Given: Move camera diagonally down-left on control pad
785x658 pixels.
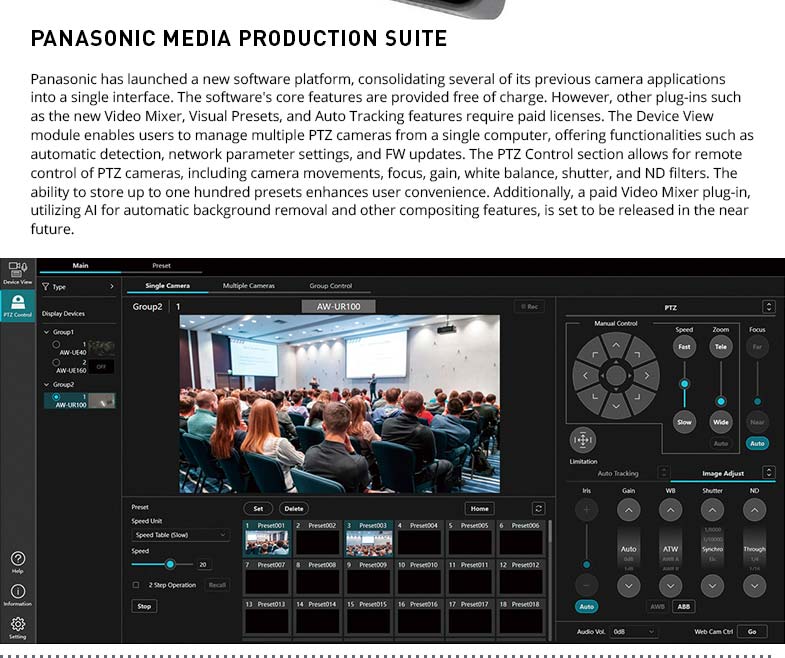Looking at the screenshot, I should tap(594, 397).
